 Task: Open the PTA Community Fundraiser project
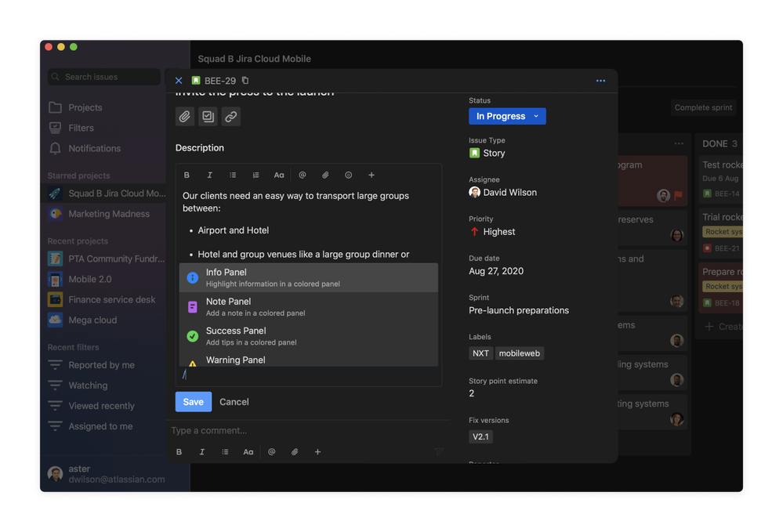tap(107, 259)
